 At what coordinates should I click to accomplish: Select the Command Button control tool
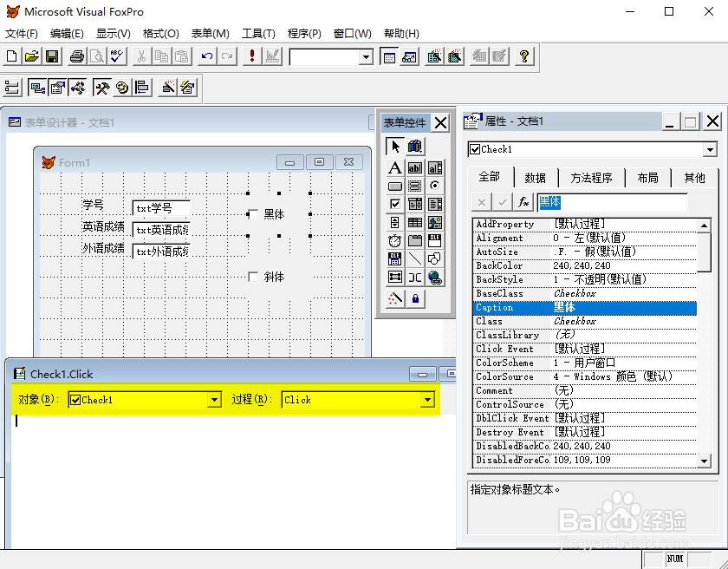point(395,186)
